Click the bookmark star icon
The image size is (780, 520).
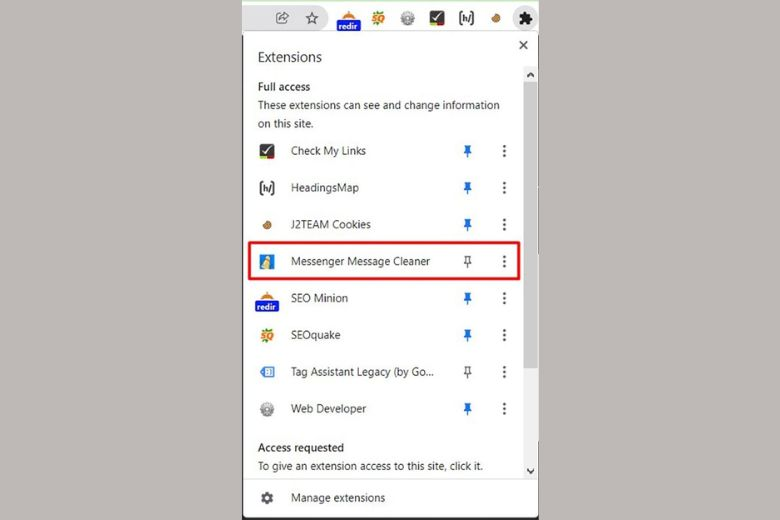tap(312, 18)
